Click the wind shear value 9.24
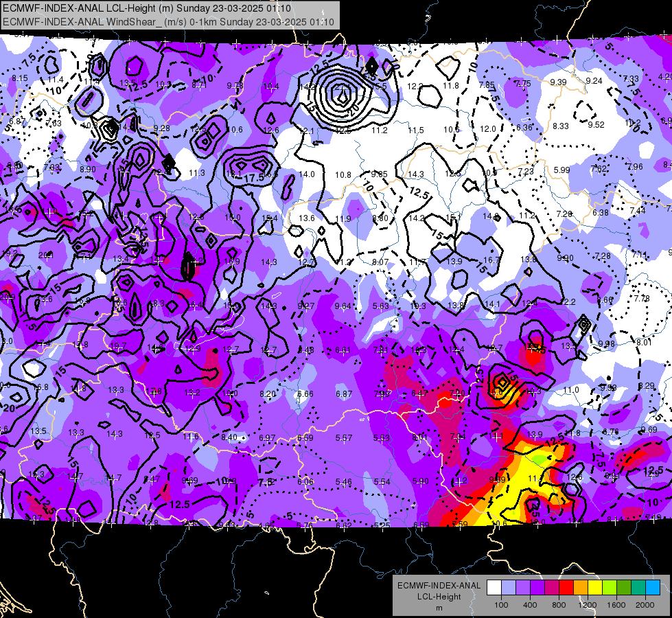672x618 pixels. tap(594, 80)
